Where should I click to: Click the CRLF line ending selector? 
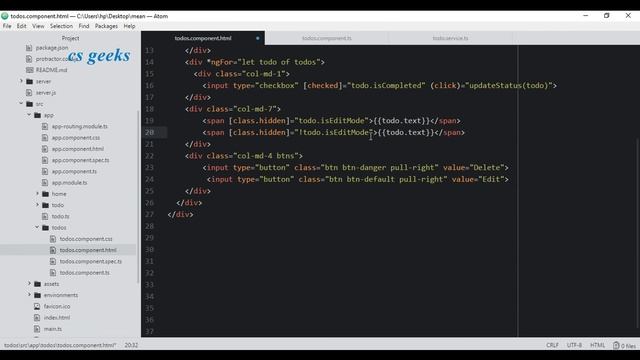click(552, 345)
